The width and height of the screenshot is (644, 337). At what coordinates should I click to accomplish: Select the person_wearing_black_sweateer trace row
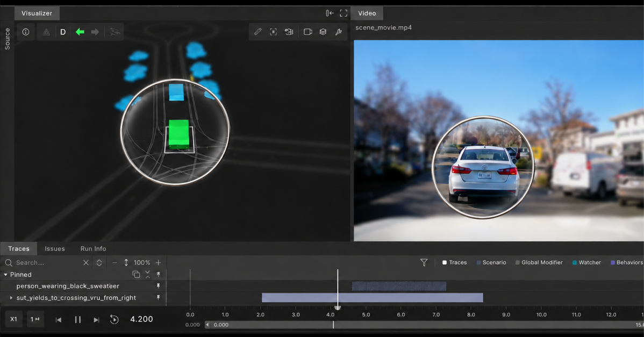68,286
